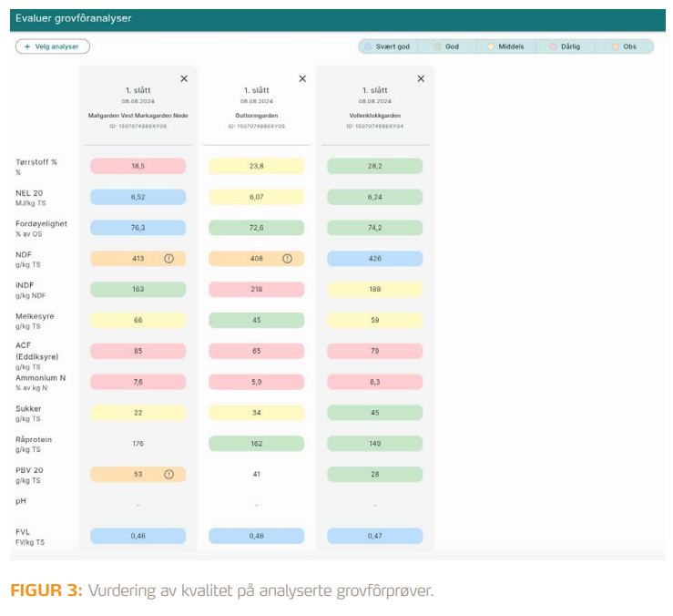Image resolution: width=673 pixels, height=616 pixels.
Task: Click the Velg analyser button
Action: pos(52,46)
